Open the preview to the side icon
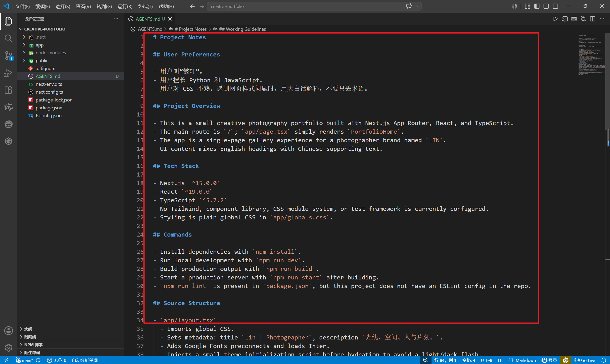The image size is (610, 364). tap(565, 19)
